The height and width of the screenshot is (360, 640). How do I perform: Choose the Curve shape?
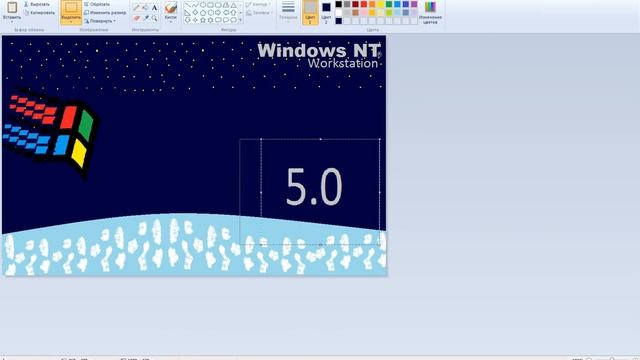tap(195, 5)
